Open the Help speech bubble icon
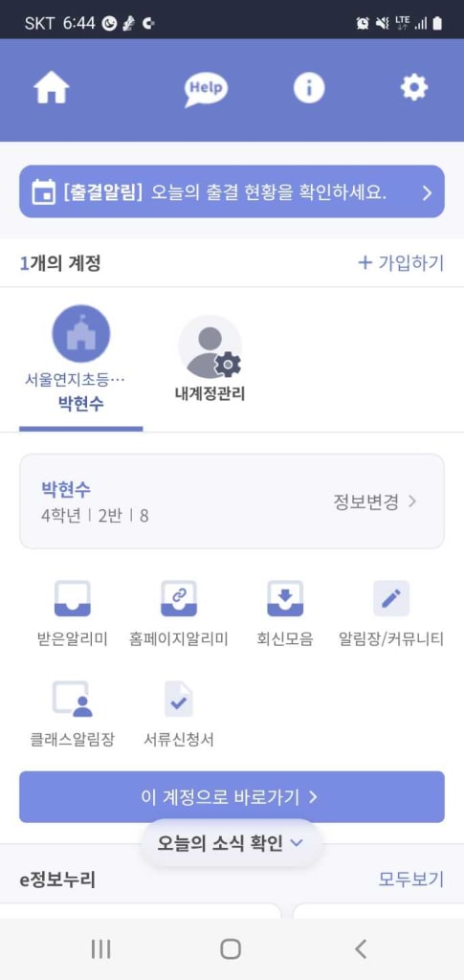 pos(206,89)
